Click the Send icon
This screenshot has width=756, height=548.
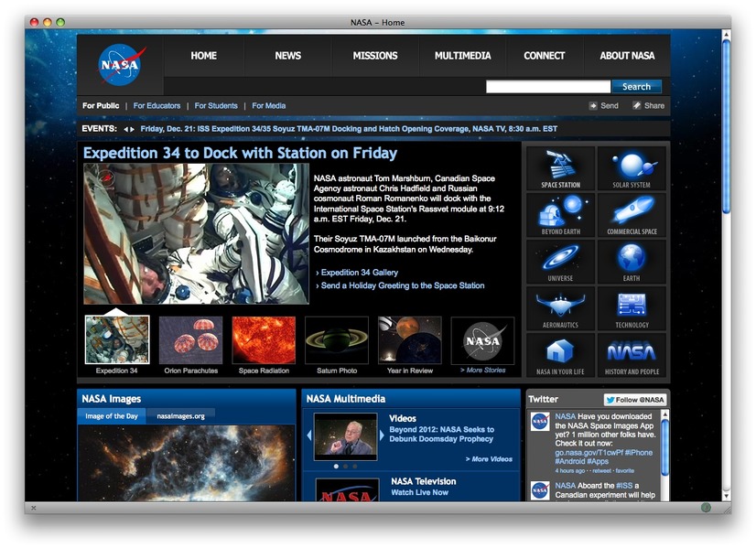[x=593, y=105]
